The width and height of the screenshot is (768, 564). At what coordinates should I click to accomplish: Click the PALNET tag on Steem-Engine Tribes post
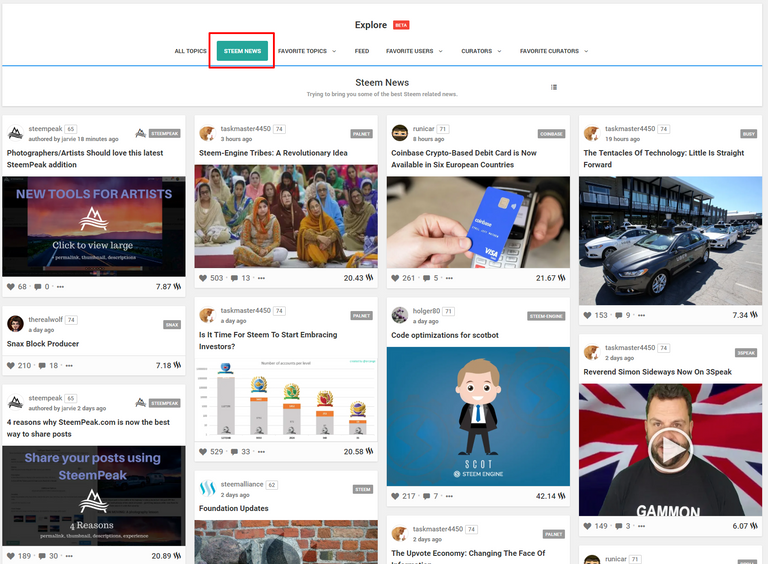361,134
